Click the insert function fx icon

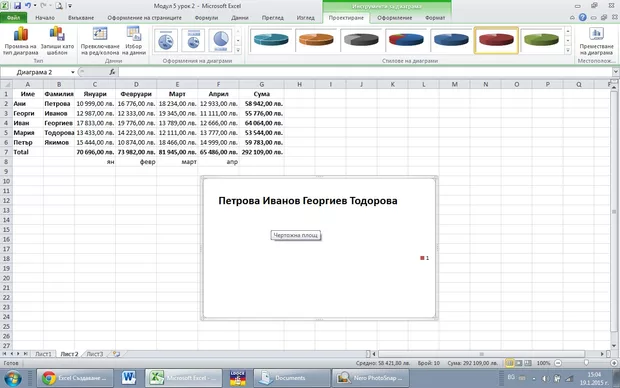pos(112,72)
